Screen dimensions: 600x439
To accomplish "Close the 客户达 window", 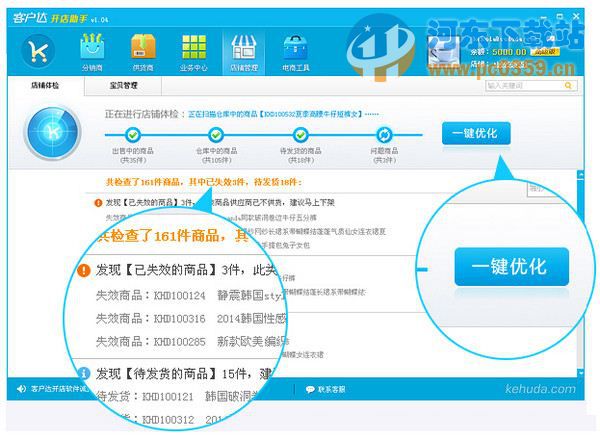I will click(x=576, y=16).
